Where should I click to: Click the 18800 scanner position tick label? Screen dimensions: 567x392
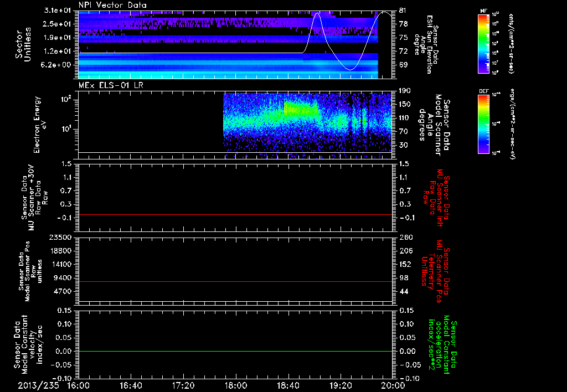point(61,251)
